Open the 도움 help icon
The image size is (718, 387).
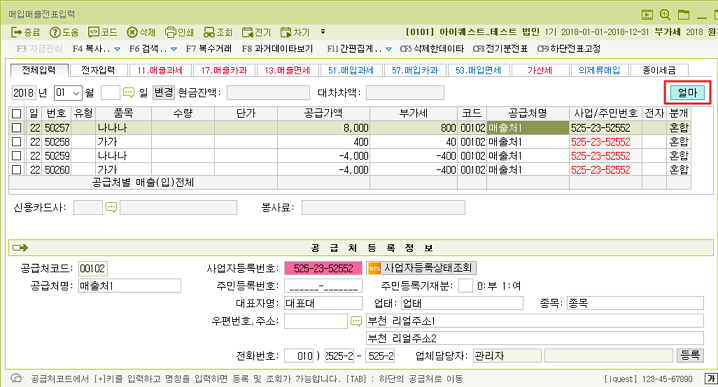(x=55, y=32)
